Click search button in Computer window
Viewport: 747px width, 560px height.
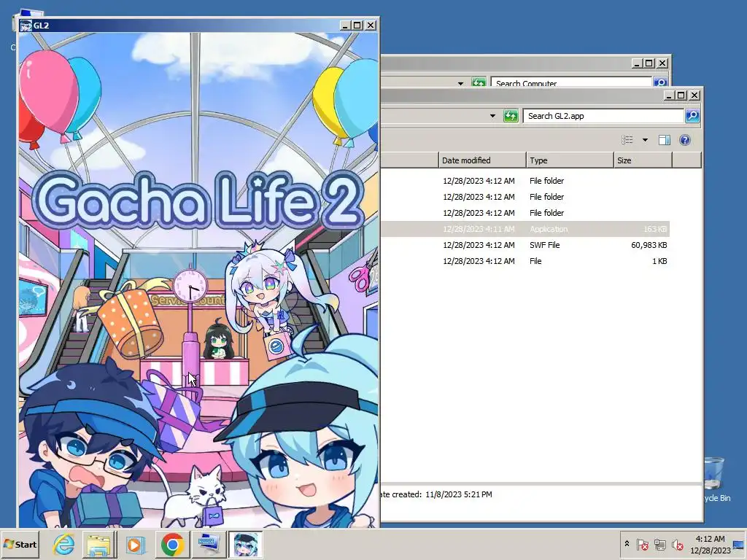point(659,82)
